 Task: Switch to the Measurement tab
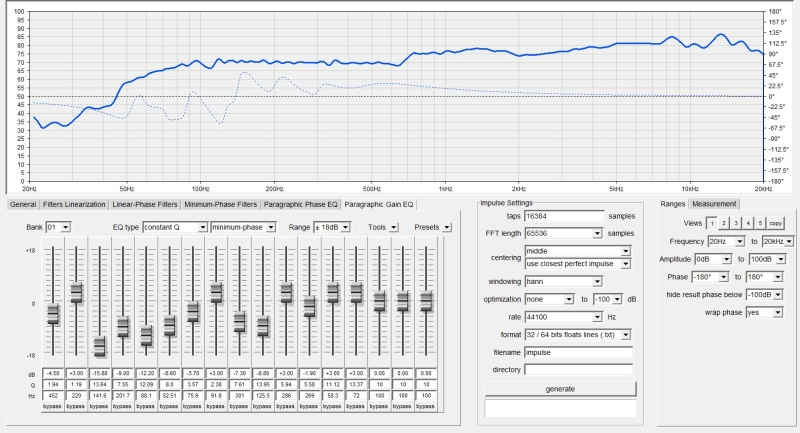[x=714, y=204]
